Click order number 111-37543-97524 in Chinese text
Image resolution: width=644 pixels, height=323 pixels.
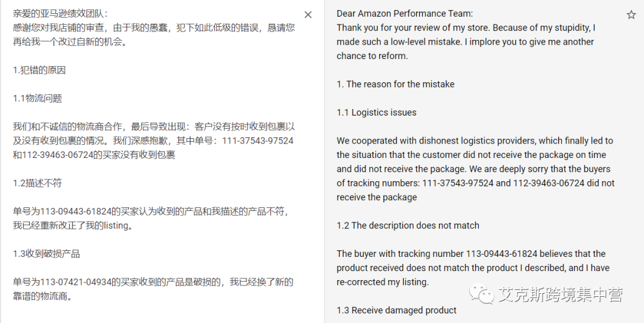click(x=257, y=141)
